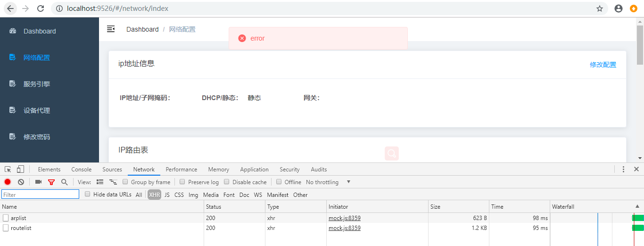Select the arplist request row

(x=322, y=218)
